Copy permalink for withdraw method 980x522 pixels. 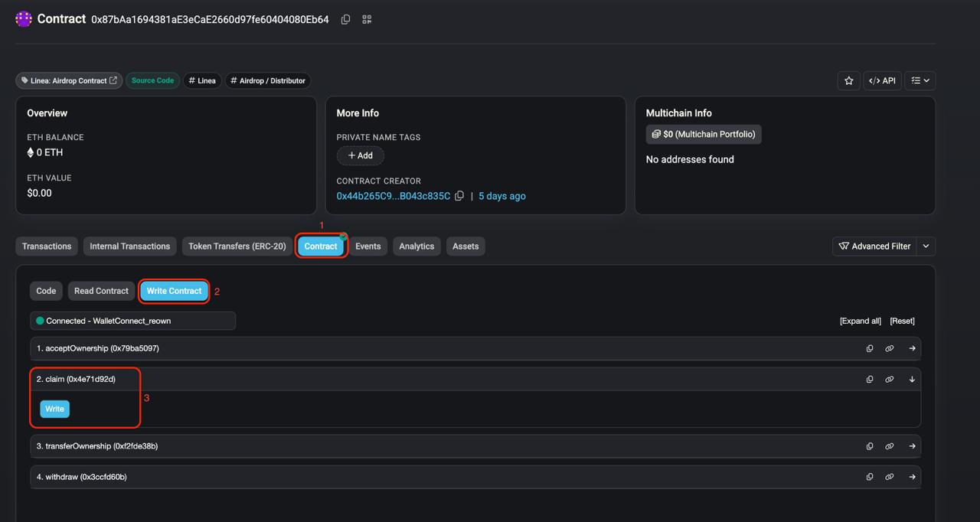point(890,477)
